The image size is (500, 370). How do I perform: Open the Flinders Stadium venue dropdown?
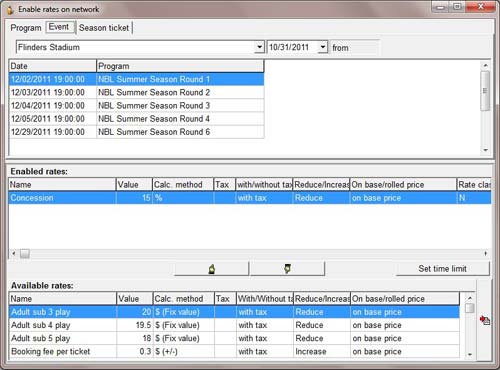259,47
